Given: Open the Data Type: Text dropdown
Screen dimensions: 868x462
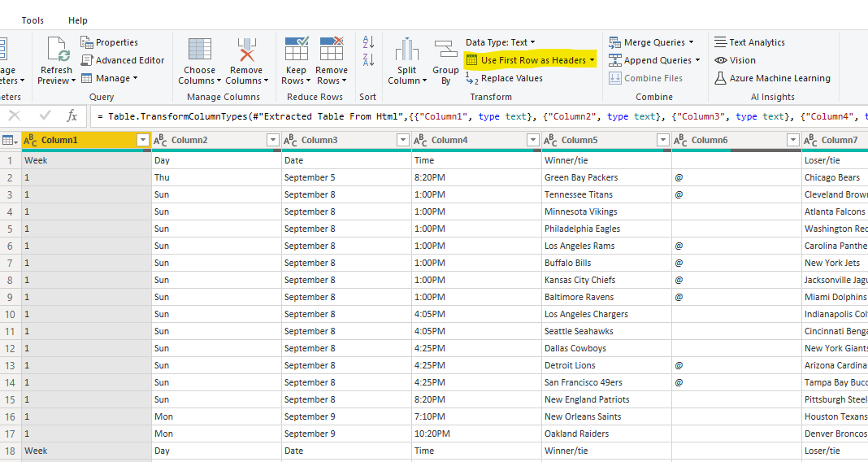Looking at the screenshot, I should pos(500,42).
